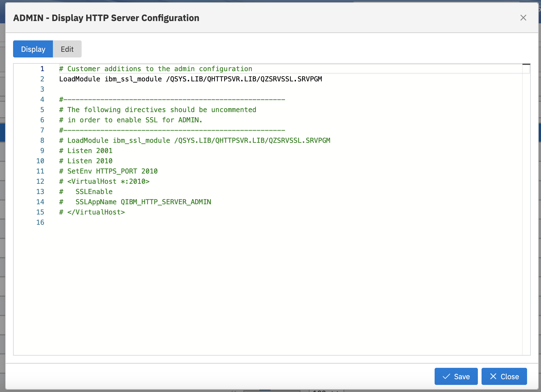Click the '# Listen 2001' line
541x392 pixels.
point(86,151)
